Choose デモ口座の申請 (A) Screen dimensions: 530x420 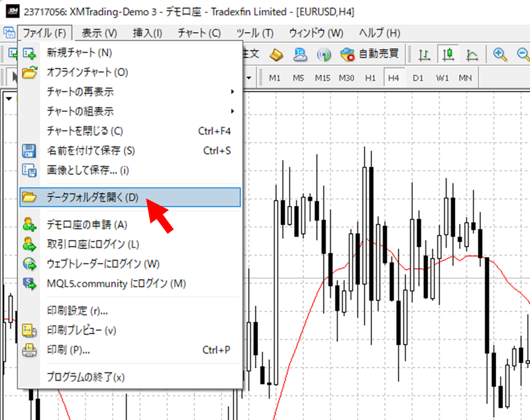point(130,224)
